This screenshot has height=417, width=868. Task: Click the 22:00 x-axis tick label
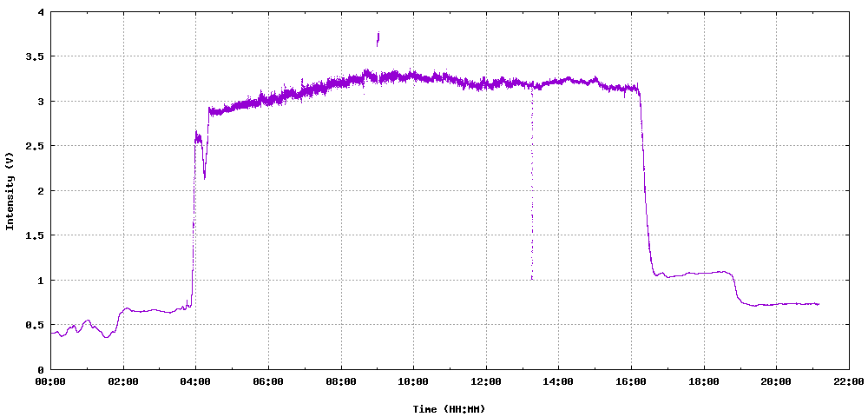[x=848, y=381]
